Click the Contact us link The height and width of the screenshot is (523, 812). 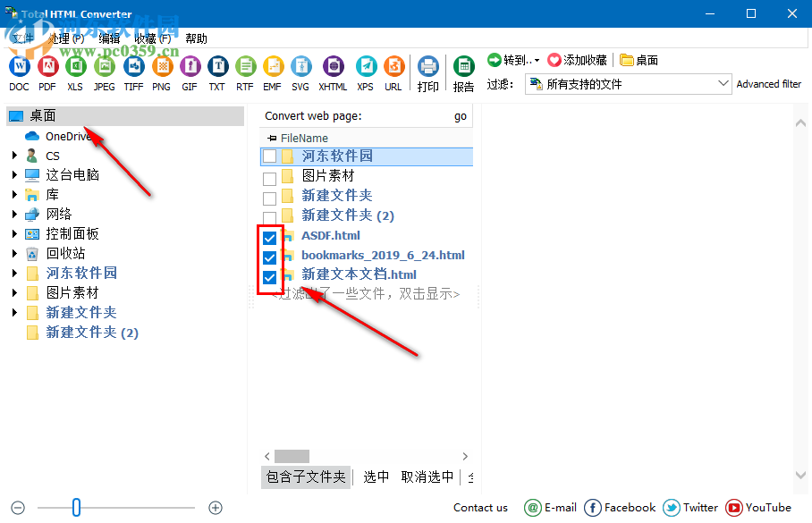[480, 508]
